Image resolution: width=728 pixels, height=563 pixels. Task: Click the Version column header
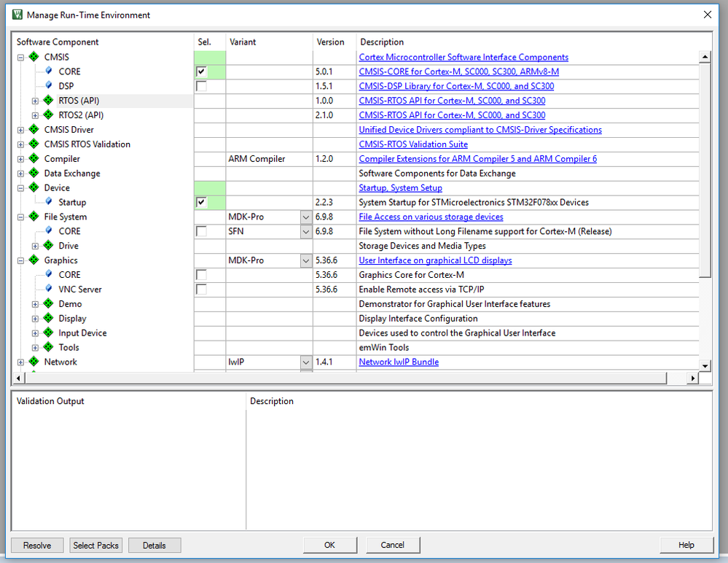(x=330, y=42)
